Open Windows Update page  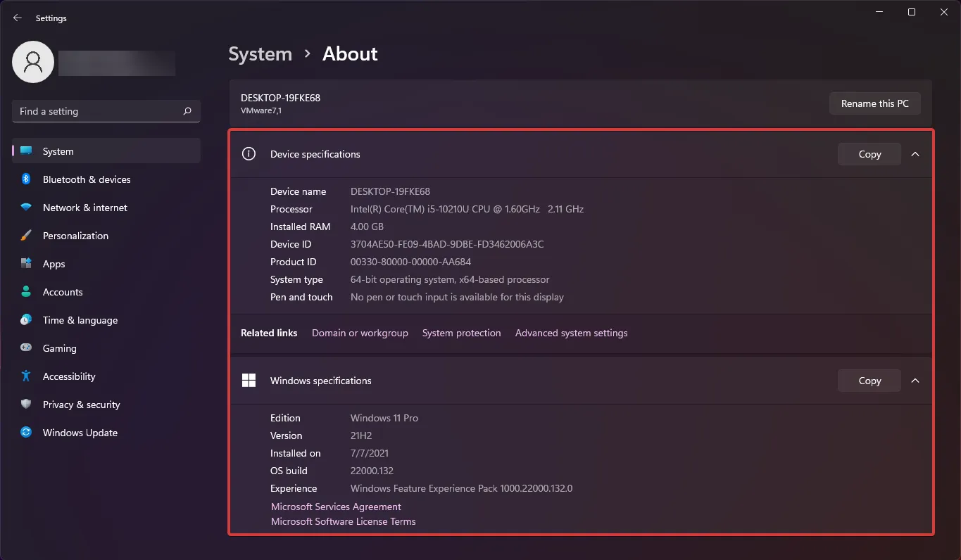(x=80, y=433)
